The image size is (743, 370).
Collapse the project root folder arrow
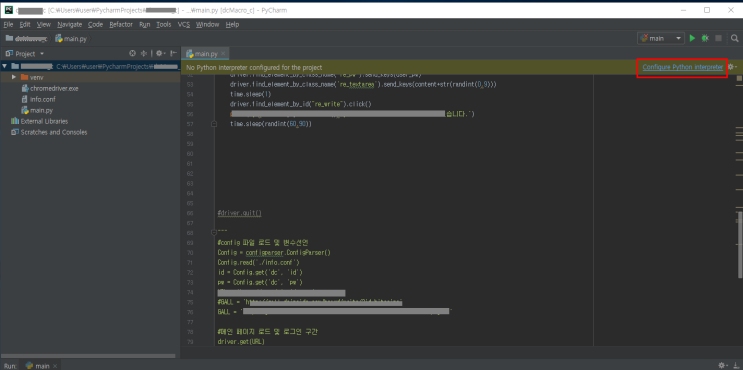pyautogui.click(x=5, y=66)
